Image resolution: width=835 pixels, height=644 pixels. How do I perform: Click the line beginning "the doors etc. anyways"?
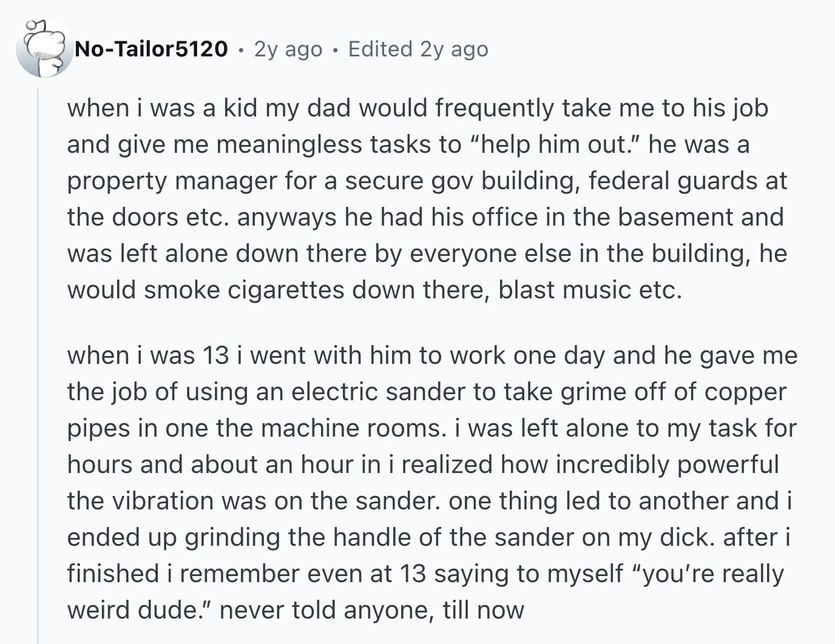[425, 217]
